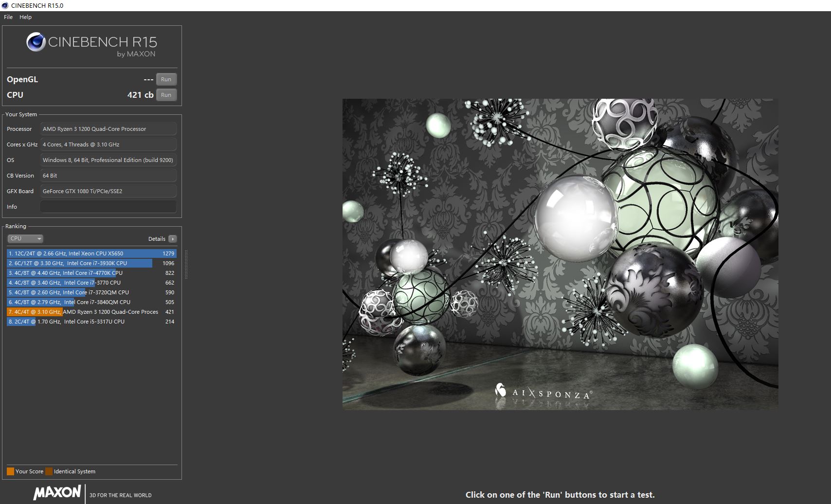Click the Cinebench R15 logo icon
831x504 pixels.
pos(36,42)
